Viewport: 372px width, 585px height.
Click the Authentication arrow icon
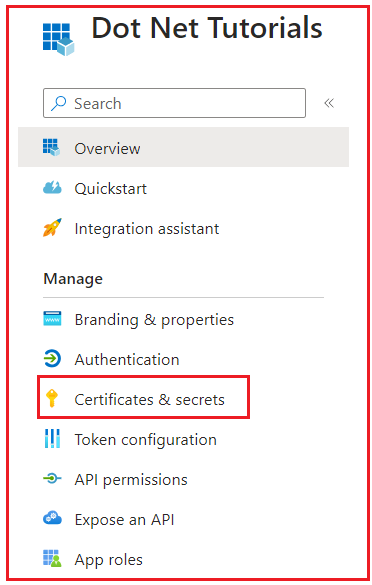coord(52,359)
